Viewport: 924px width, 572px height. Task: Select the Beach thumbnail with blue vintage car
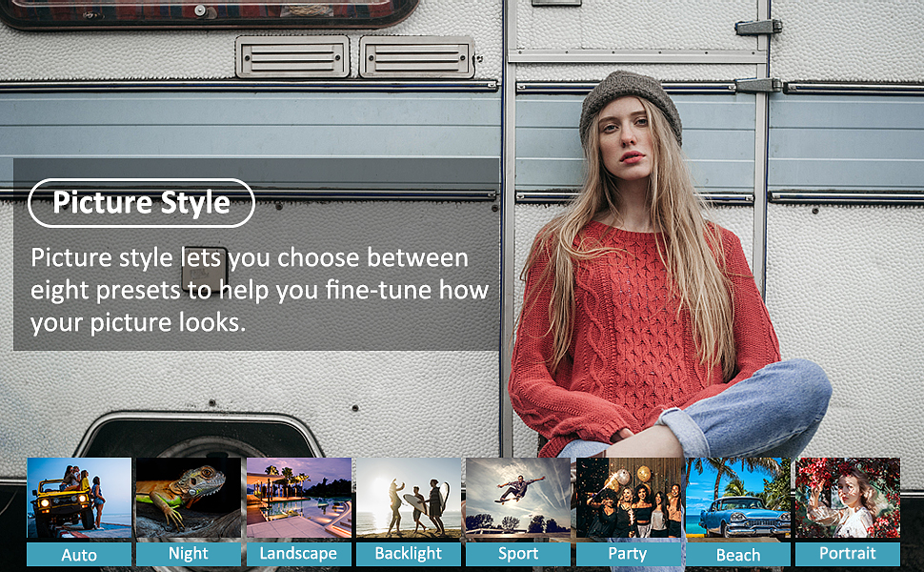[738, 498]
